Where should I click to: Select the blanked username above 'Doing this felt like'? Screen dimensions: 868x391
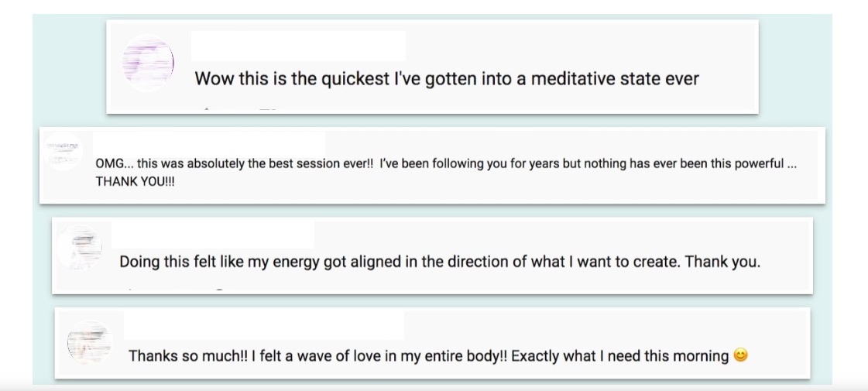click(x=213, y=235)
